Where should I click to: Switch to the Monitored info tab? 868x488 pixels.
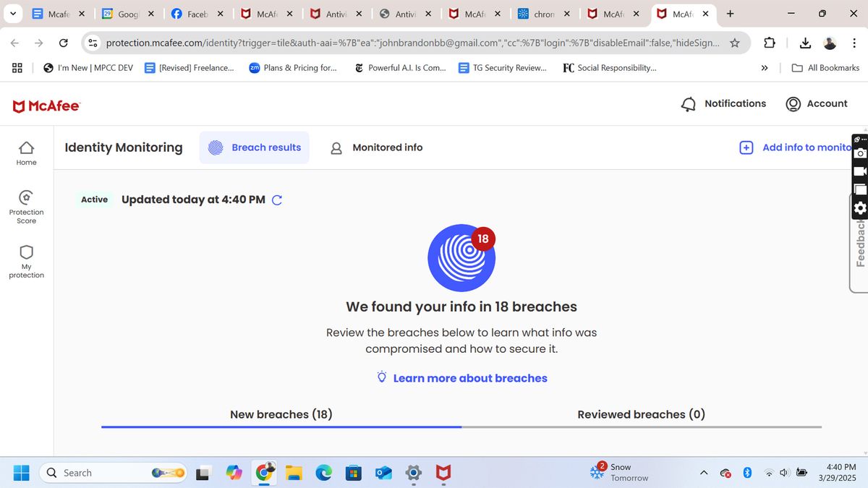[387, 147]
